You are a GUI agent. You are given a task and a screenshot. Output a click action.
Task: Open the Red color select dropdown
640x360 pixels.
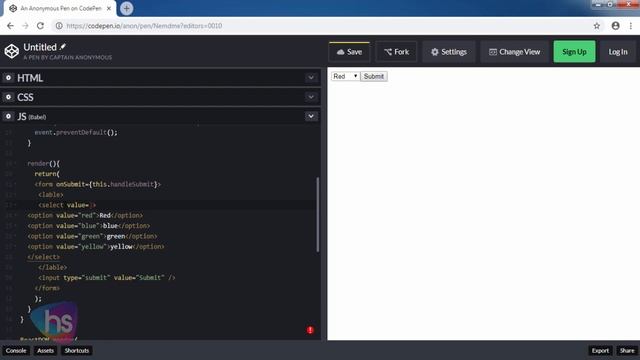pyautogui.click(x=345, y=76)
